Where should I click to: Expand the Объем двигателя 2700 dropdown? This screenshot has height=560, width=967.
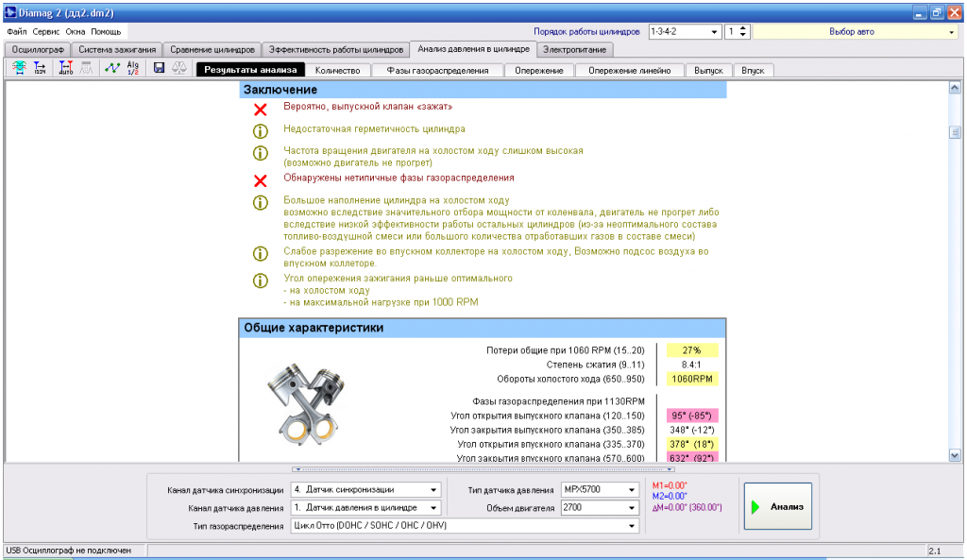tap(632, 507)
